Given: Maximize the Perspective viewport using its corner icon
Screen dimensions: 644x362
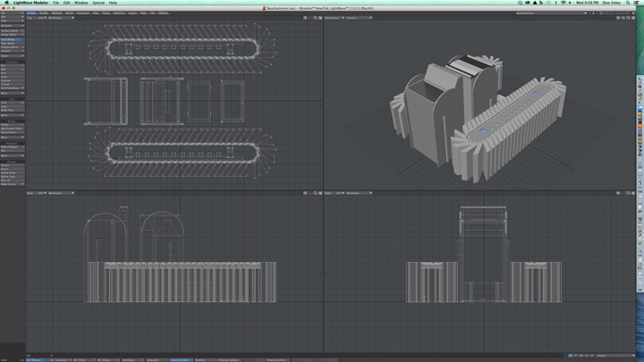Looking at the screenshot, I should [633, 18].
